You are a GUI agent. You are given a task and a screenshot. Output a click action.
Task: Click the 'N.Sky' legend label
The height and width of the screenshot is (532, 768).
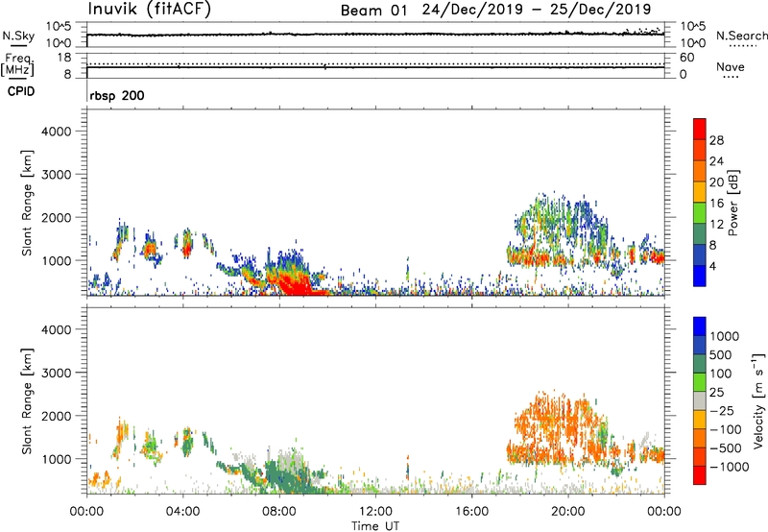pos(18,36)
